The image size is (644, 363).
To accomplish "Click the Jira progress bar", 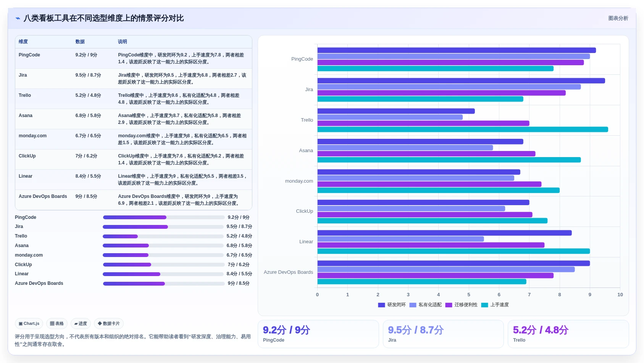I will click(163, 227).
